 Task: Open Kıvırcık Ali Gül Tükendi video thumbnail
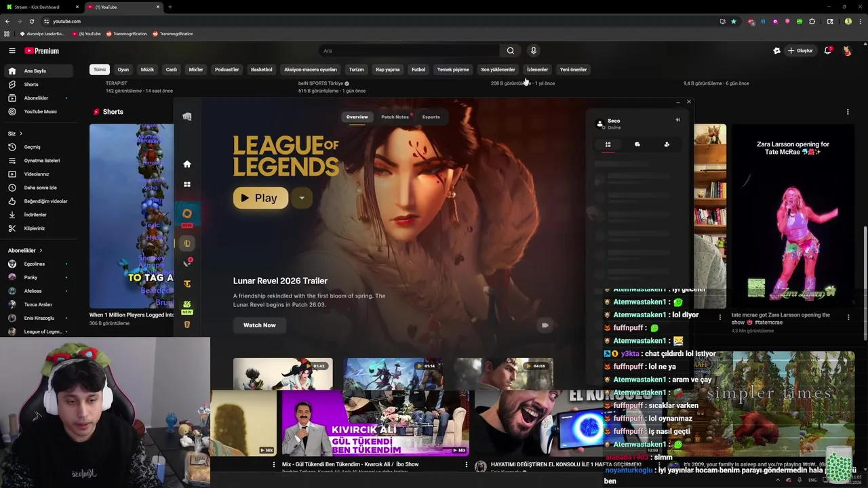click(x=375, y=424)
